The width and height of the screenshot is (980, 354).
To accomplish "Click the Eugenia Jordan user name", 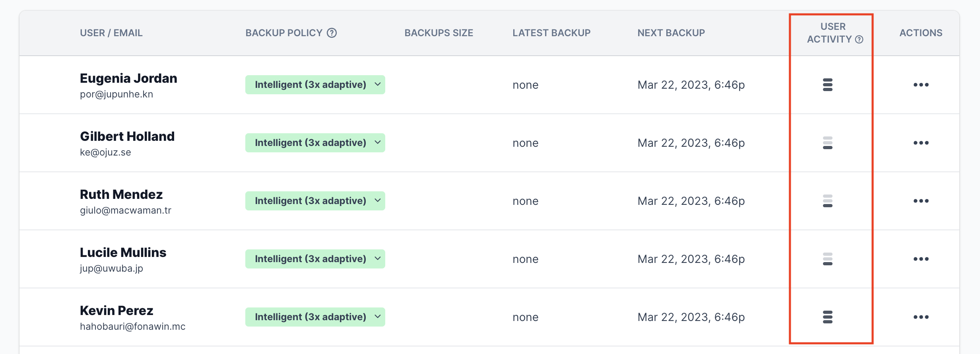I will coord(128,78).
